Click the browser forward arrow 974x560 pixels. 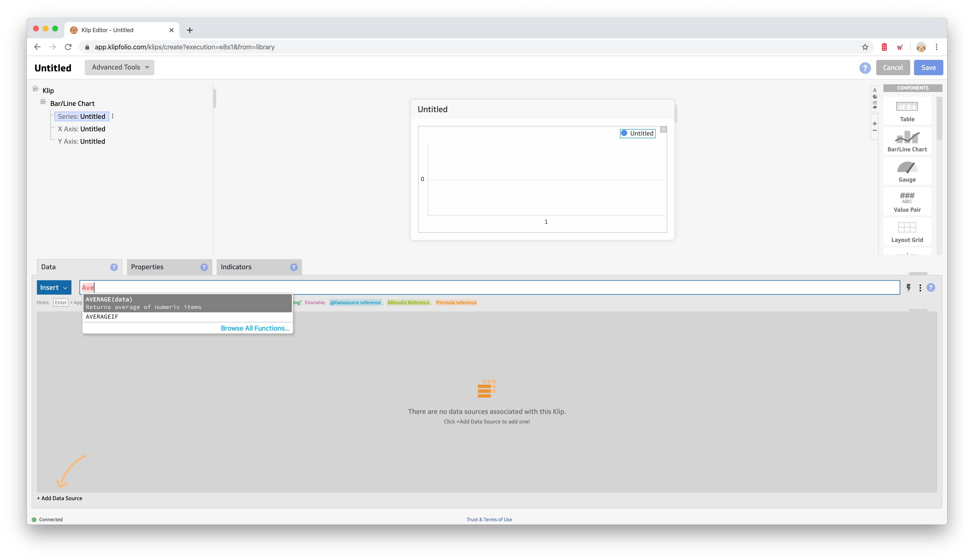(53, 47)
